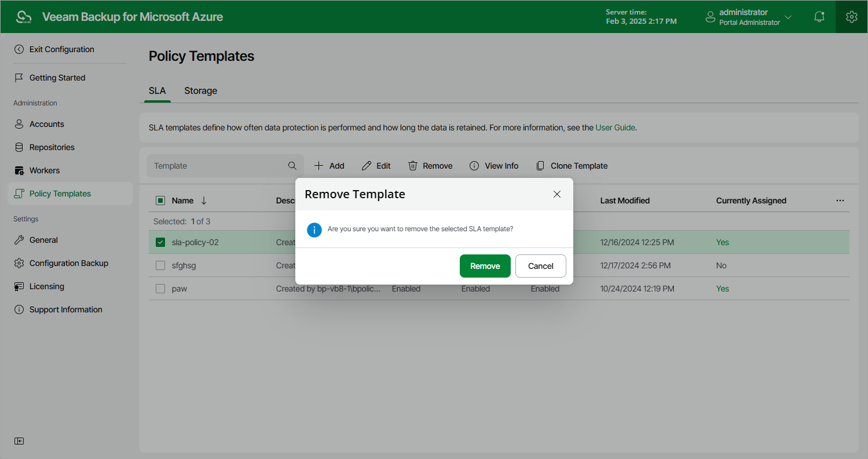
Task: Click the 10/24/2024 12:19 PM date cell
Action: click(x=637, y=289)
